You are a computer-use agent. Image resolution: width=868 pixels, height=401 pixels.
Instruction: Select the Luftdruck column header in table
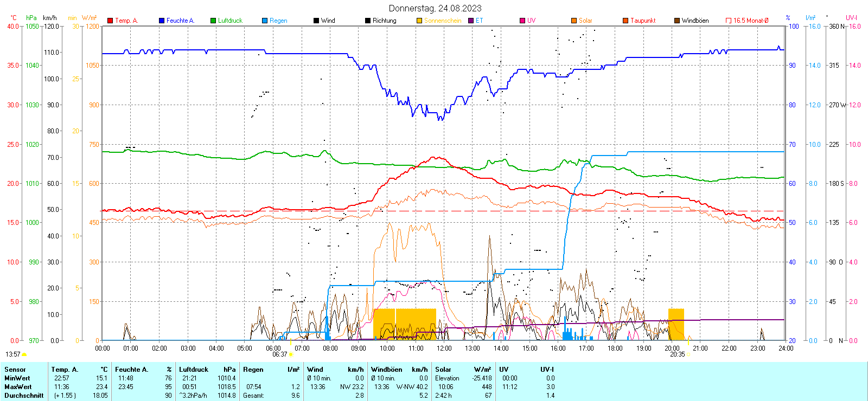click(x=194, y=370)
